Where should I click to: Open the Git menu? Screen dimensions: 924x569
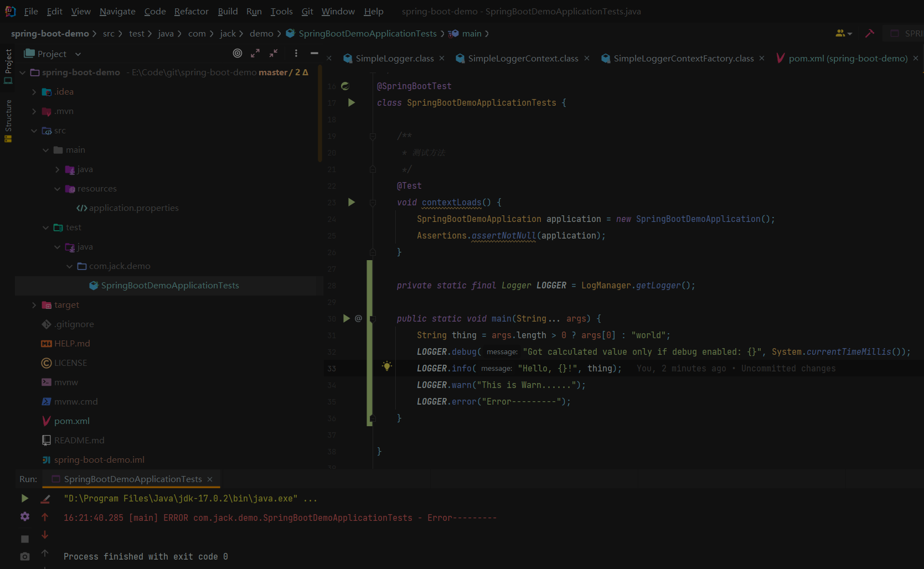coord(307,11)
